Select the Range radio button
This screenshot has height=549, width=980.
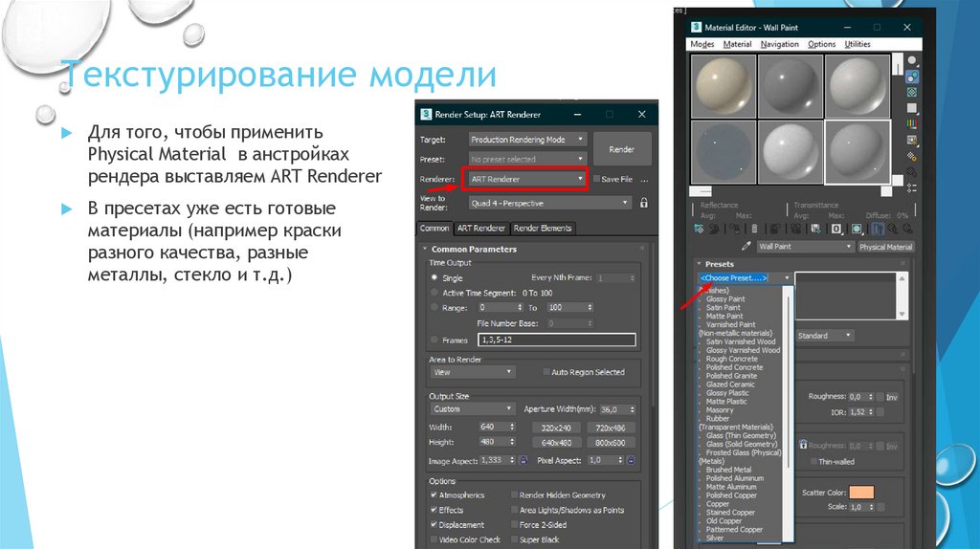tap(434, 307)
